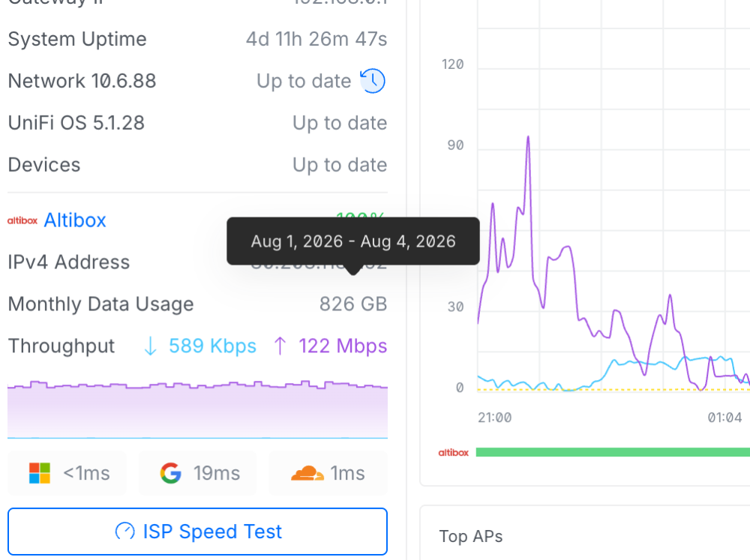Click the upload arrow throughput icon
The height and width of the screenshot is (560, 750).
coord(280,346)
